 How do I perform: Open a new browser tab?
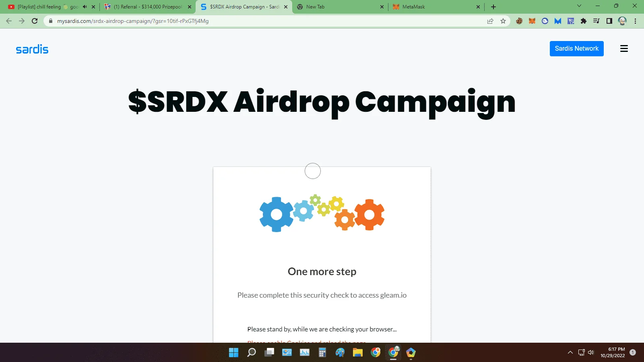(493, 7)
